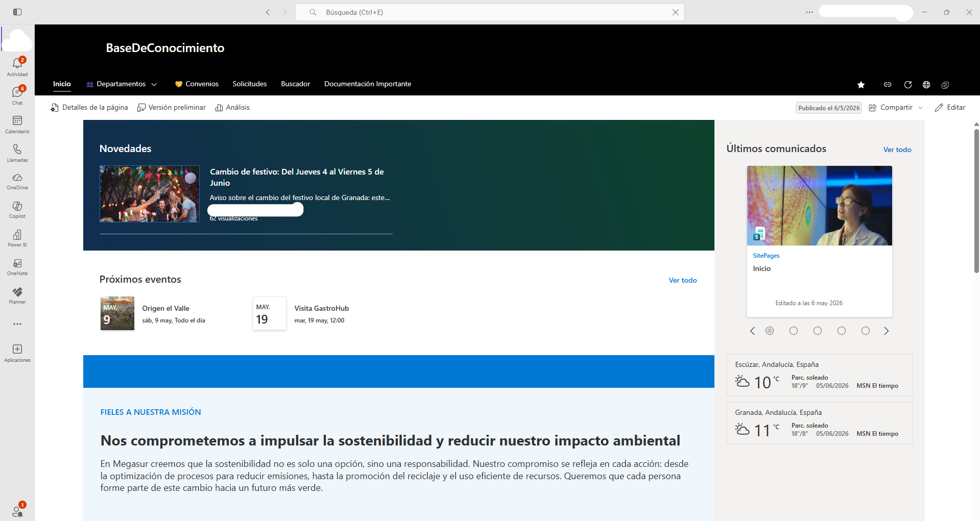Open Documentación Importante navigation item
Screen dimensions: 980x521
[x=368, y=84]
